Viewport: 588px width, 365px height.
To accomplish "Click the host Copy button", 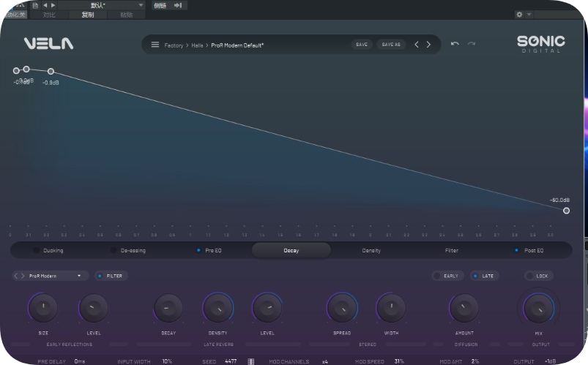I will (x=87, y=15).
